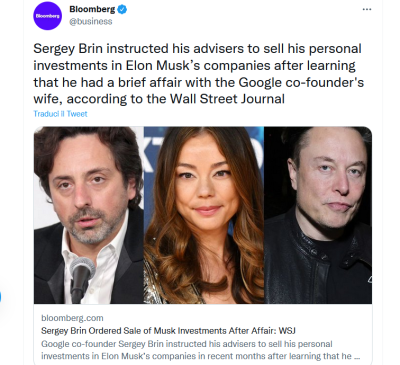Open the Bloomberg profile avatar
This screenshot has width=400, height=365.
[48, 16]
